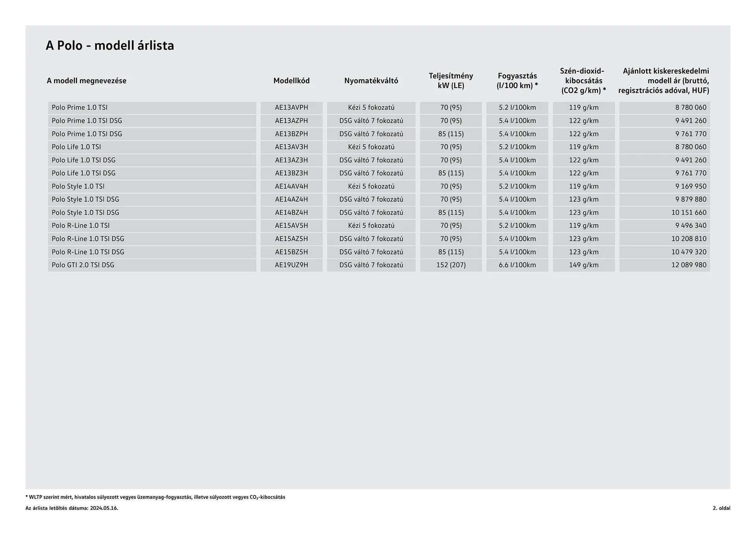Select the Fogyasztás column header
This screenshot has width=756, height=535.
click(x=517, y=81)
